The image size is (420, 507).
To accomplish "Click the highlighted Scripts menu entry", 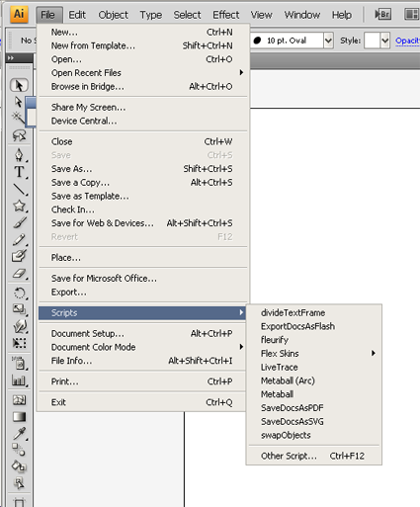I will coord(142,313).
